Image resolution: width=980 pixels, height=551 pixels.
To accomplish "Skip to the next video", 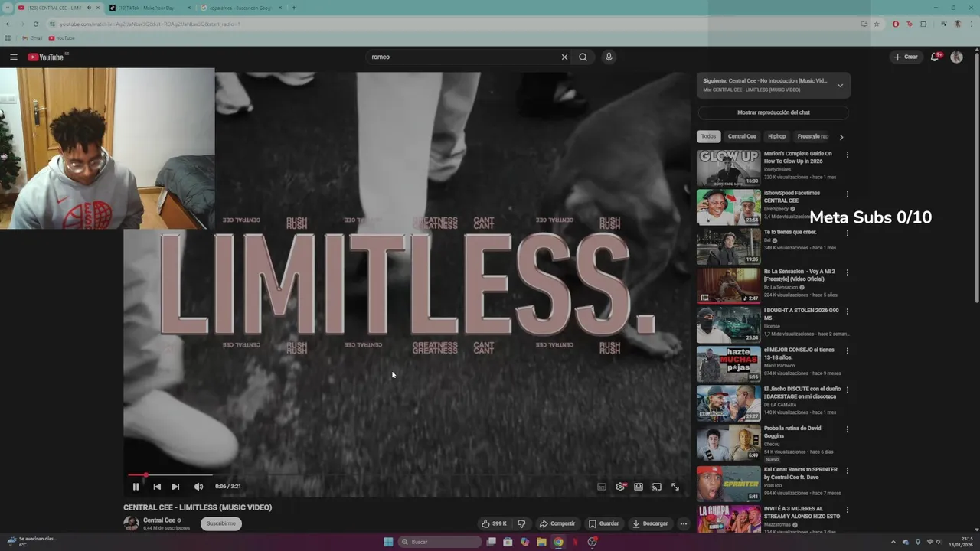I will (x=175, y=487).
